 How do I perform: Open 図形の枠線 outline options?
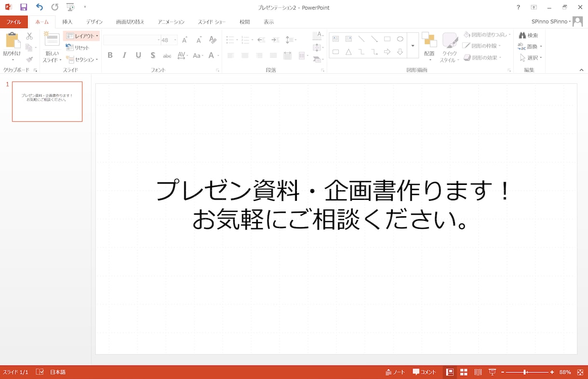(x=482, y=46)
